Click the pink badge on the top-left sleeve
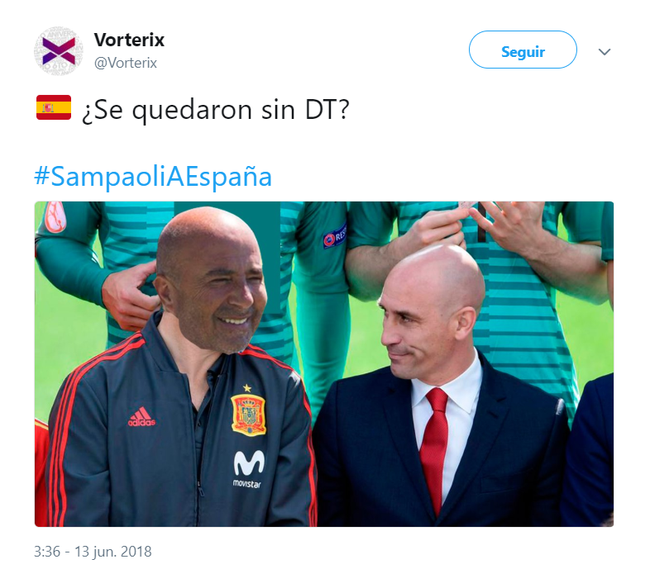650x569 pixels. coord(55,217)
